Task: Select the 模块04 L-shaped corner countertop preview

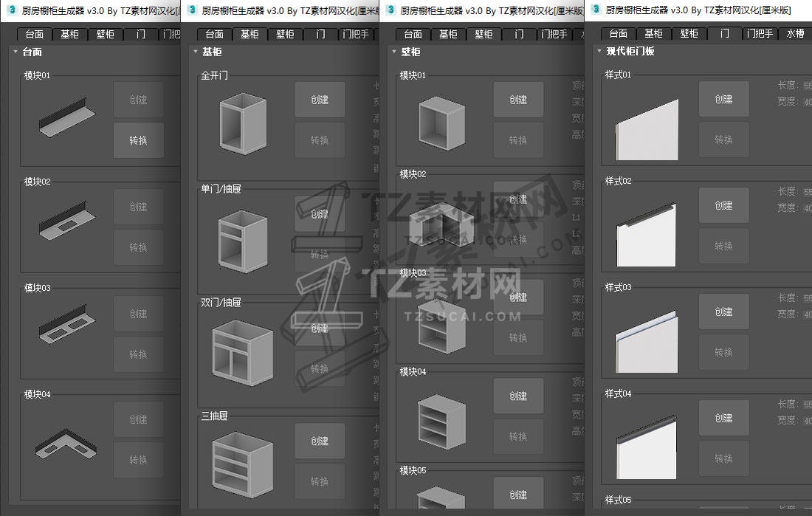Action: (x=66, y=444)
